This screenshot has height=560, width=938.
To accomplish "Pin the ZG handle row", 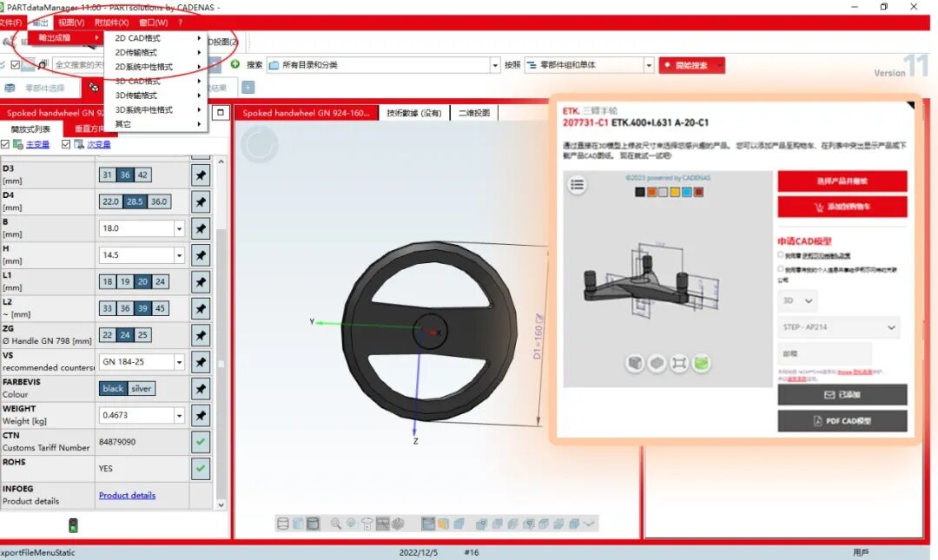I will [x=201, y=336].
